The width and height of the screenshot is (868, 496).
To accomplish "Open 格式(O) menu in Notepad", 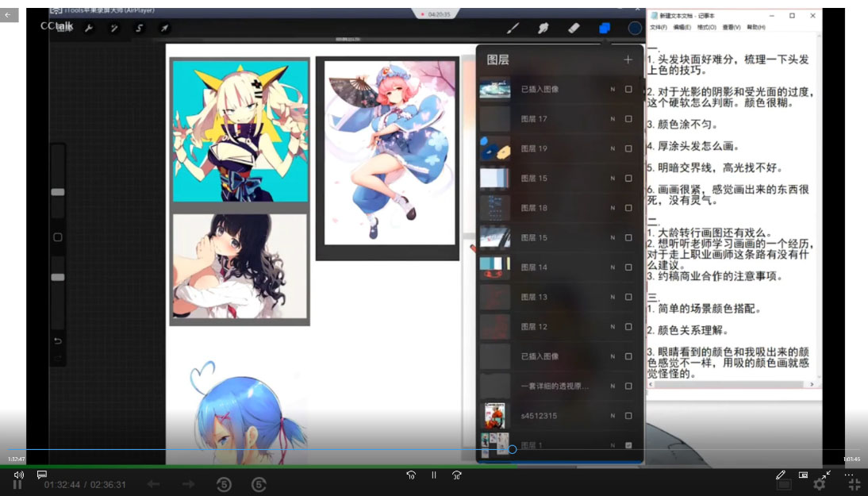I will pyautogui.click(x=706, y=27).
